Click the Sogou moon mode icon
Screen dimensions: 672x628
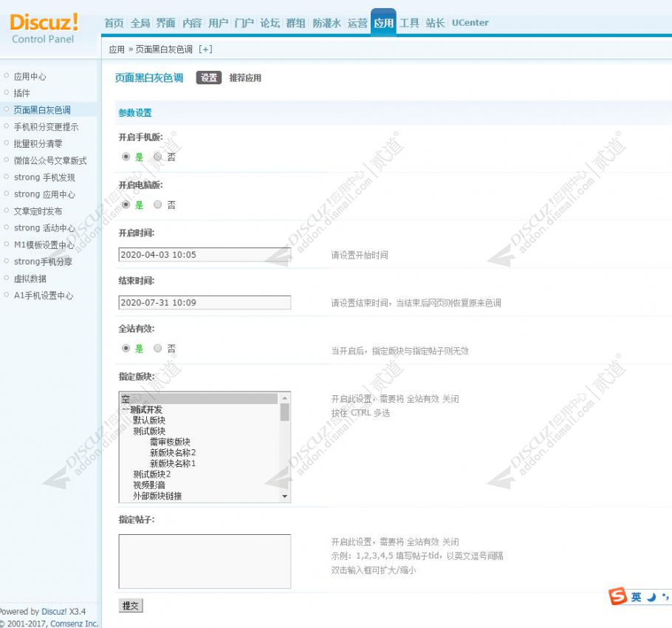coord(651,597)
